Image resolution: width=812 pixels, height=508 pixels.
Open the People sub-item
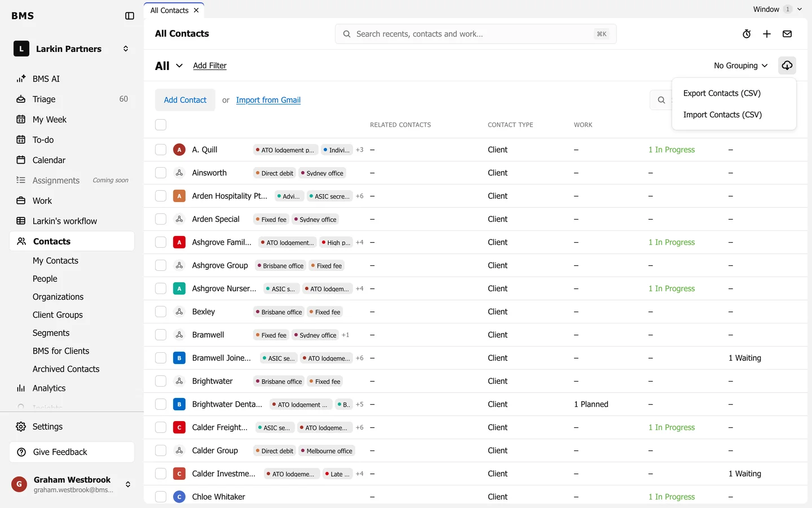pyautogui.click(x=45, y=279)
